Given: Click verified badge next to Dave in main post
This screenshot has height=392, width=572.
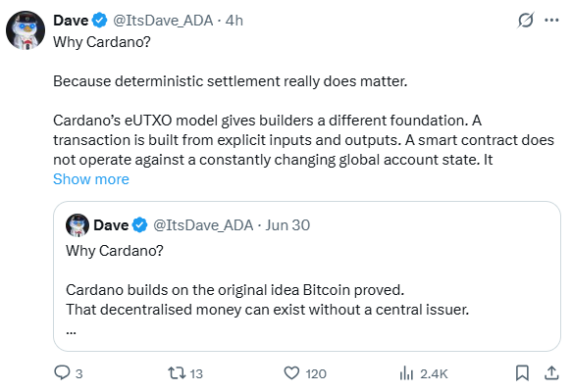Looking at the screenshot, I should tap(100, 21).
